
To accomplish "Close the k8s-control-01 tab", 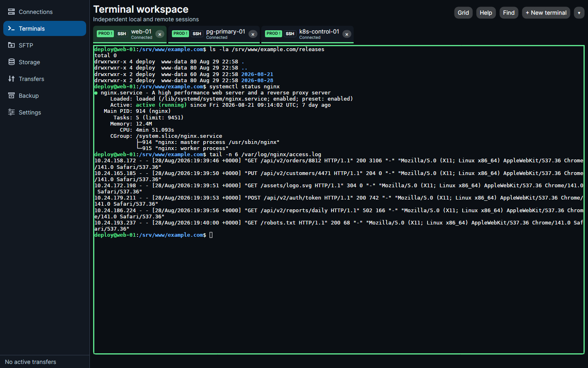I will 347,34.
